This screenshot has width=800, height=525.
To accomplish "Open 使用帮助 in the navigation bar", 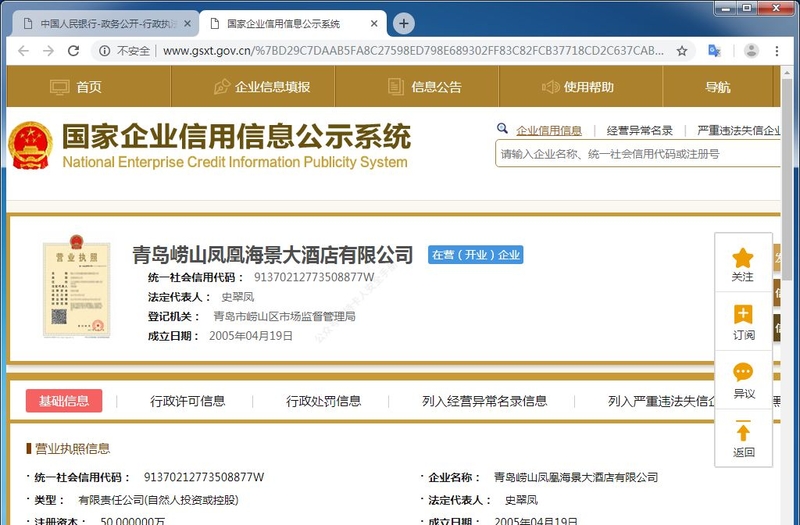I will [581, 87].
